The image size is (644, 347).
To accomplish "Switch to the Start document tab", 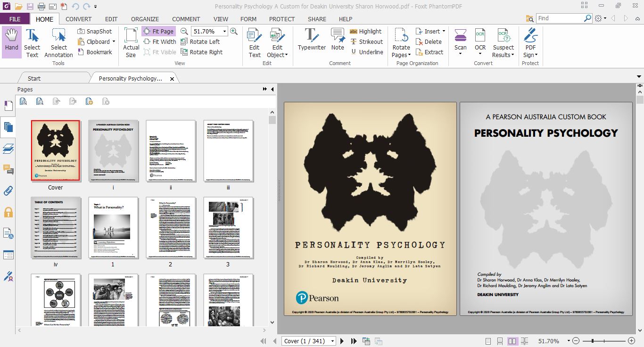I will coord(34,78).
